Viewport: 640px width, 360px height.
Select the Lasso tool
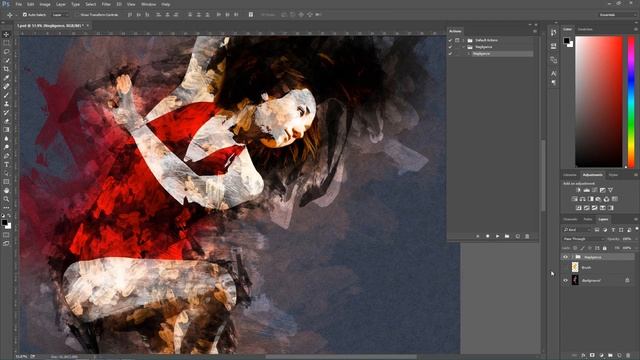coord(6,52)
